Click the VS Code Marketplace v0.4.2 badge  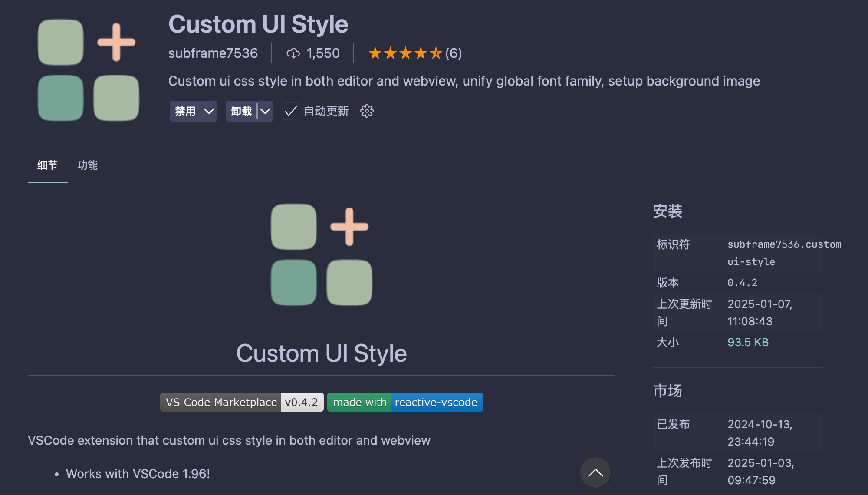pos(242,402)
